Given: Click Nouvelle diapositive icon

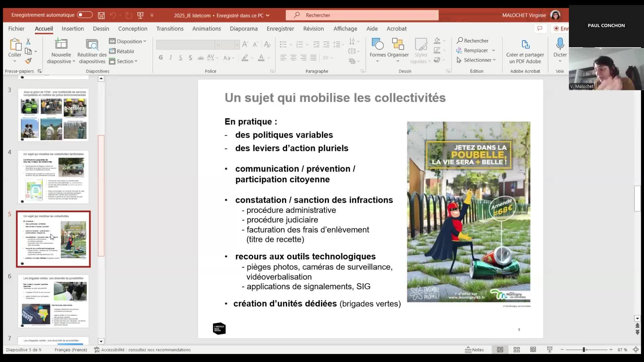Looking at the screenshot, I should pyautogui.click(x=61, y=44).
